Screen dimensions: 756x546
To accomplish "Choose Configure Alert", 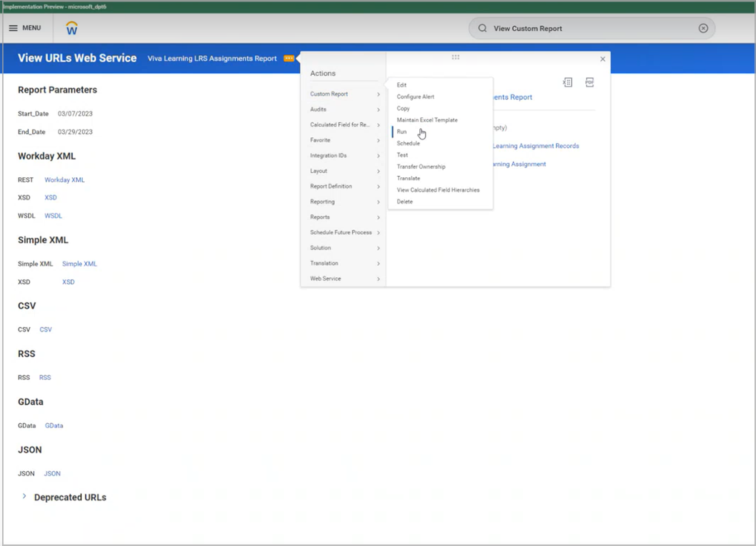I will pyautogui.click(x=415, y=96).
